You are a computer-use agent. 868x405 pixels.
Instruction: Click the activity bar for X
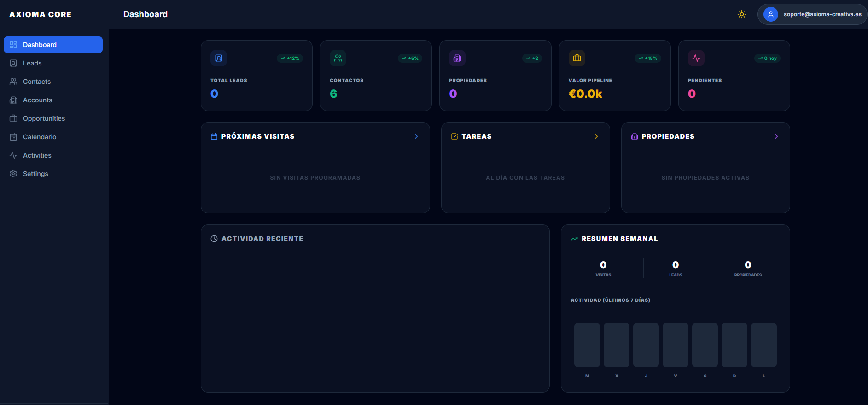[617, 345]
